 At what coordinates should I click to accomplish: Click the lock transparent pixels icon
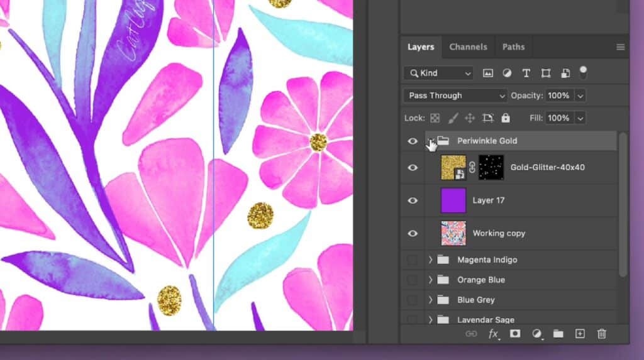(435, 118)
